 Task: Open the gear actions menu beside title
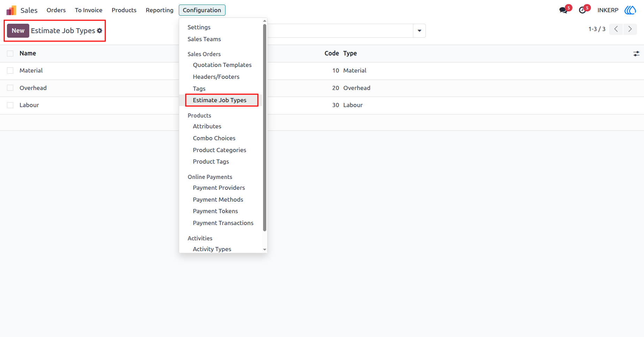[x=100, y=31]
